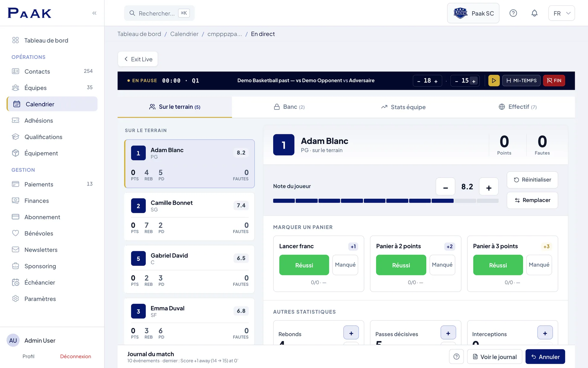Image resolution: width=588 pixels, height=368 pixels.
Task: Click the player rating progress bar
Action: tap(386, 201)
